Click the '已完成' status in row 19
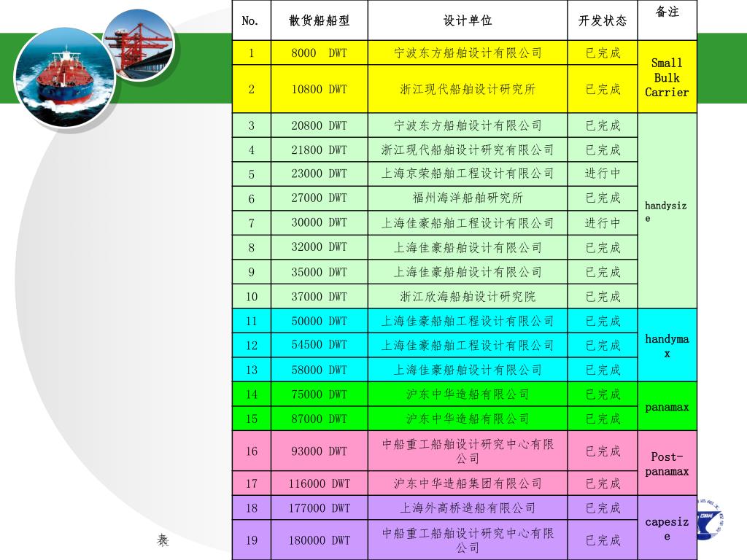Viewport: 747px width, 560px height. 602,540
